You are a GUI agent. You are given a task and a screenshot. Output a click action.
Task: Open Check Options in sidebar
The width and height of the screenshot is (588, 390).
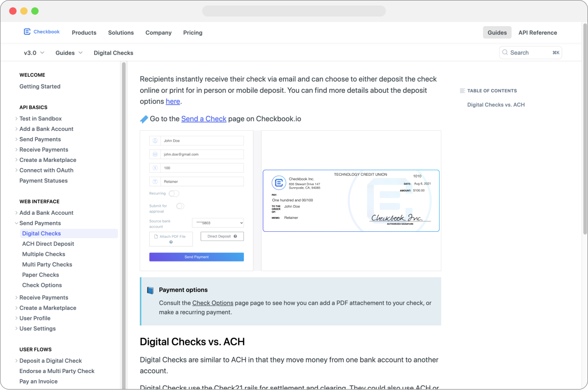pyautogui.click(x=42, y=285)
